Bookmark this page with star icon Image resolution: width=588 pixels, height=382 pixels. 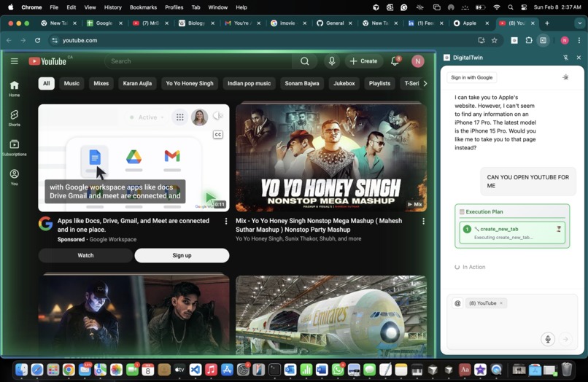click(x=494, y=40)
